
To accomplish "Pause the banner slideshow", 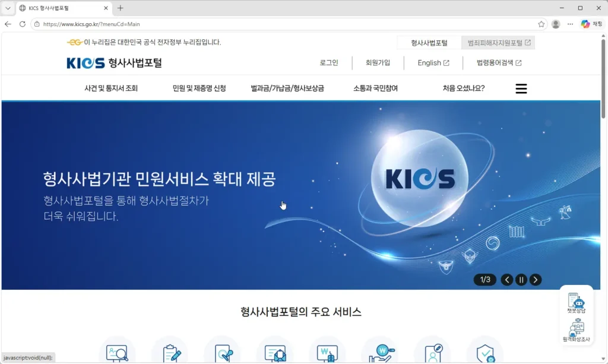I will (x=521, y=280).
